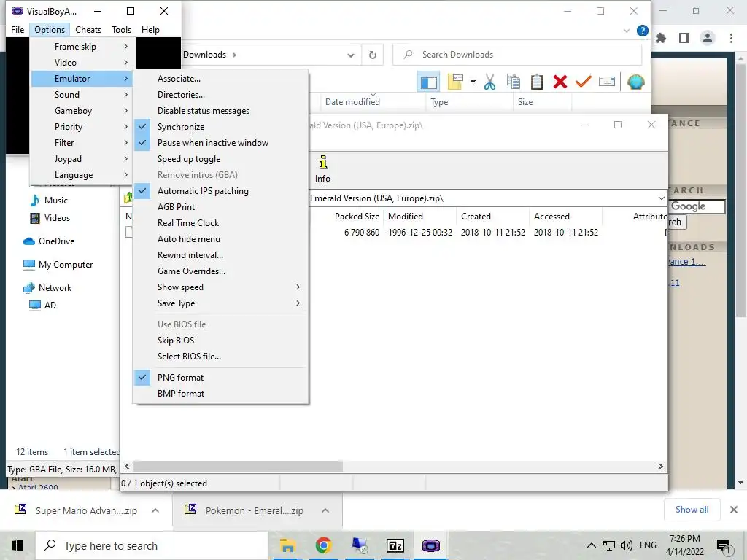
Task: Enable the Speed up toggle option
Action: pos(220,159)
